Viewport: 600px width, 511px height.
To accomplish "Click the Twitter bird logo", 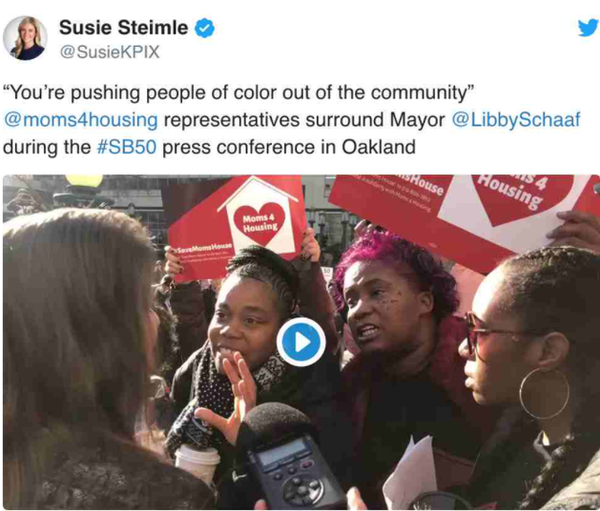I will [588, 28].
